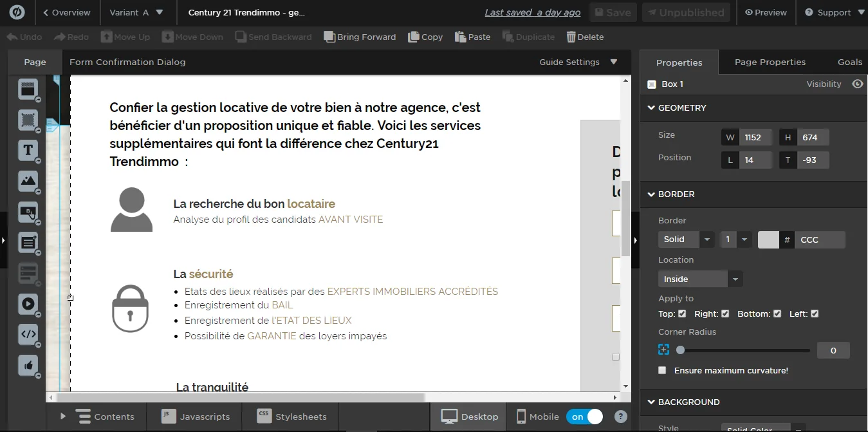
Task: Click Duplicate in the toolbar
Action: [x=528, y=37]
